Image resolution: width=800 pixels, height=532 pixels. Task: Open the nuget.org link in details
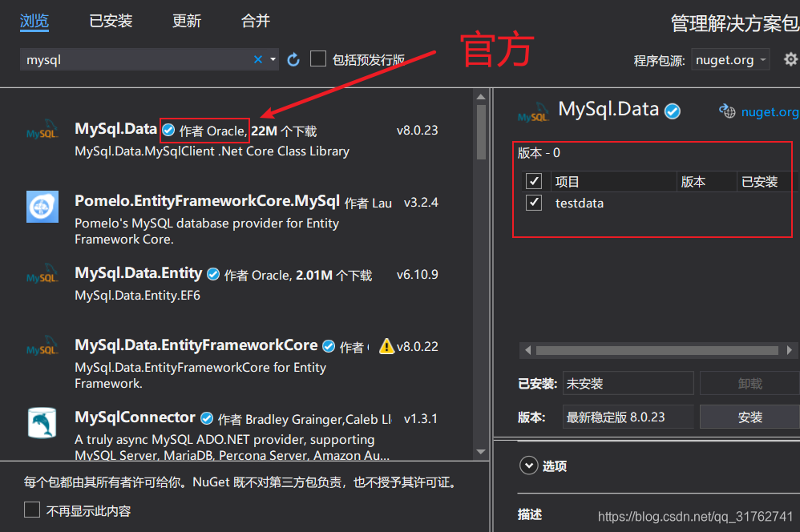[x=770, y=111]
